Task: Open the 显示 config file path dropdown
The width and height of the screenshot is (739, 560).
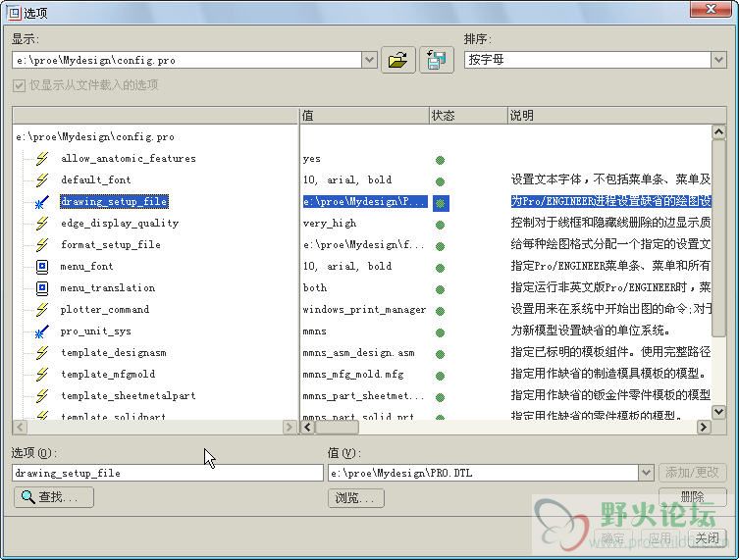Action: pos(369,60)
